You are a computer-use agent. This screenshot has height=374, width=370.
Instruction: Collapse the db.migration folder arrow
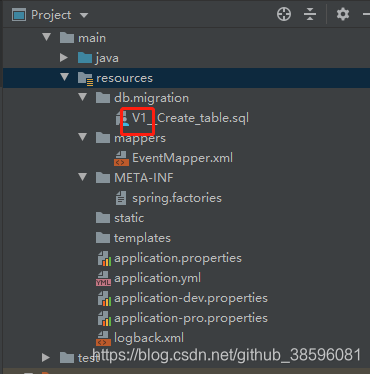pos(82,97)
